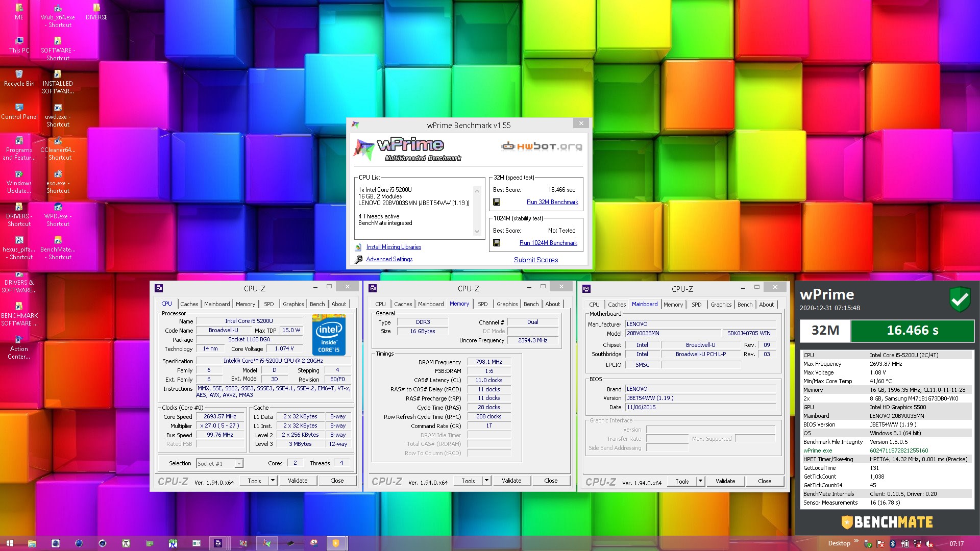This screenshot has width=980, height=551.
Task: Click the wPrime taskbar icon
Action: (x=266, y=543)
